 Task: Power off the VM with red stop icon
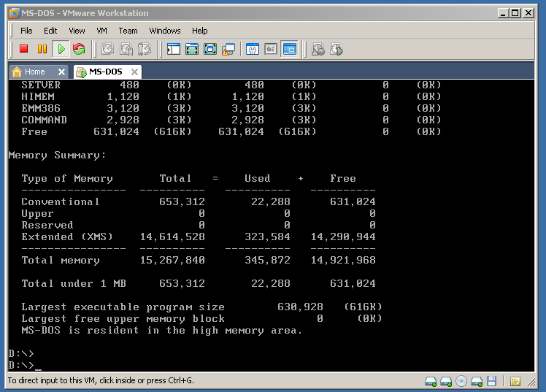(23, 49)
